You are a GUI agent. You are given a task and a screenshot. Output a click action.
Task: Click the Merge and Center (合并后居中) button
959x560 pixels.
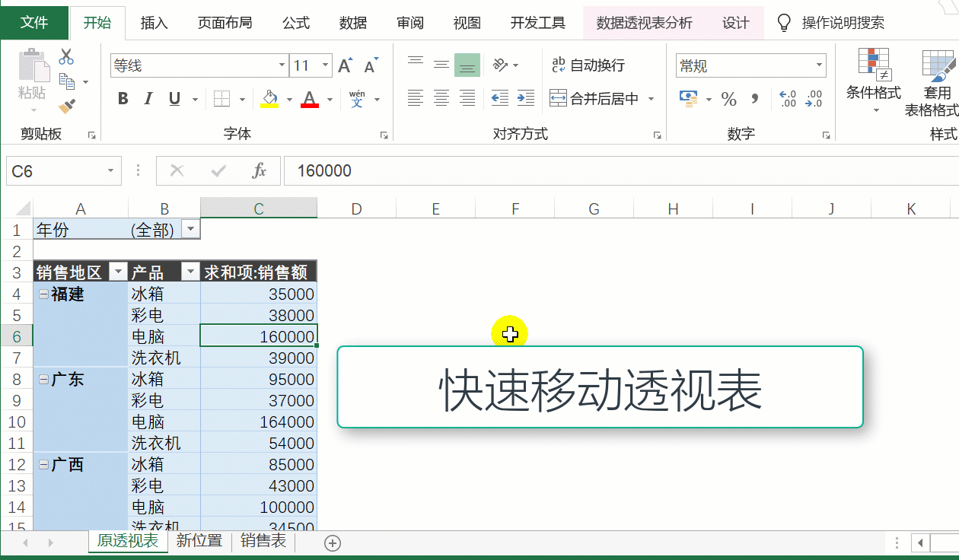point(595,99)
